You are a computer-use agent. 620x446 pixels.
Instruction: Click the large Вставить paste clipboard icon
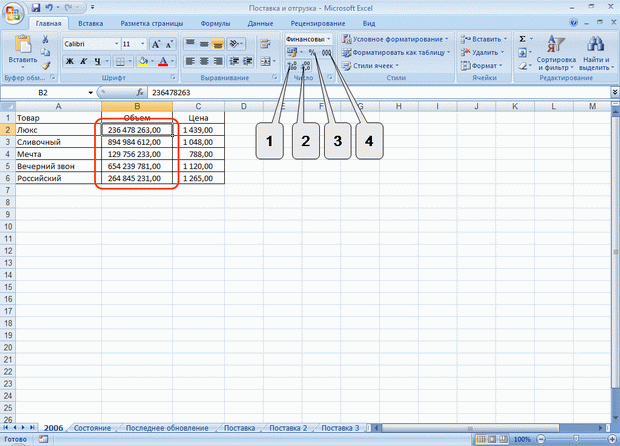pyautogui.click(x=23, y=43)
